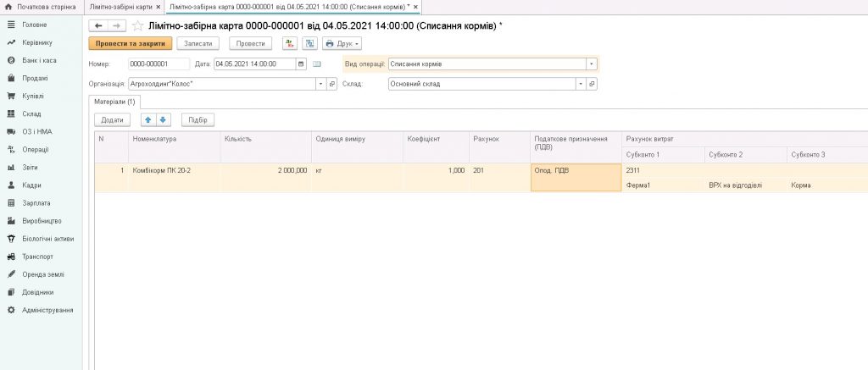Expand the Організація dropdown list

click(320, 84)
